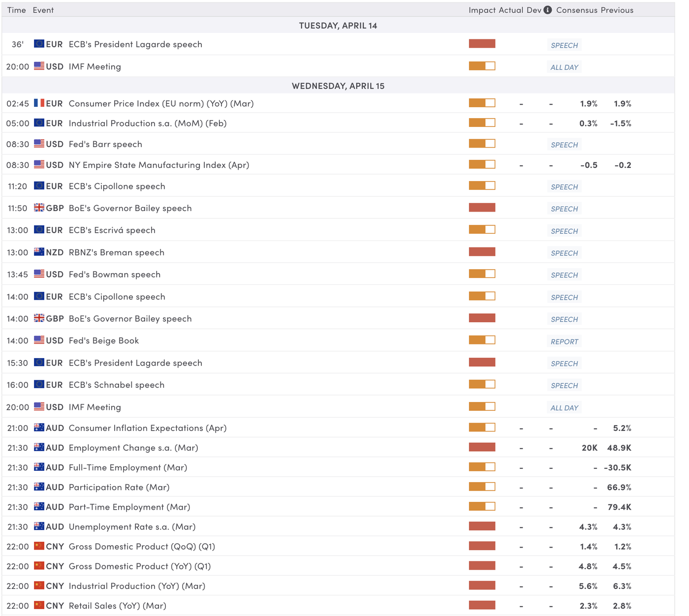Click the Australian flag on Employment Change s.a. row
Screen dimensions: 689x616
point(39,447)
